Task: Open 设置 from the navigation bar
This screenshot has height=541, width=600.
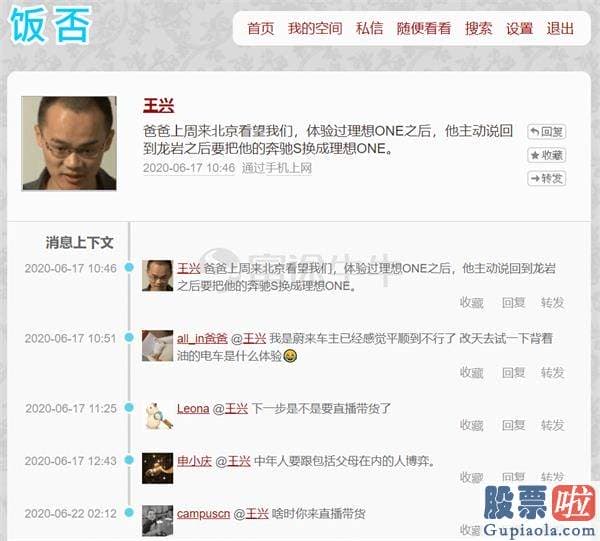Action: pyautogui.click(x=519, y=29)
